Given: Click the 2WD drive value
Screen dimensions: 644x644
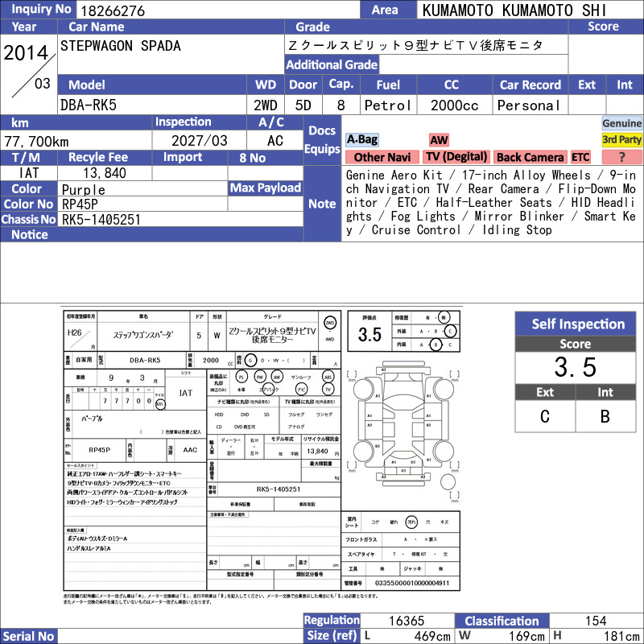Looking at the screenshot, I should tap(266, 105).
